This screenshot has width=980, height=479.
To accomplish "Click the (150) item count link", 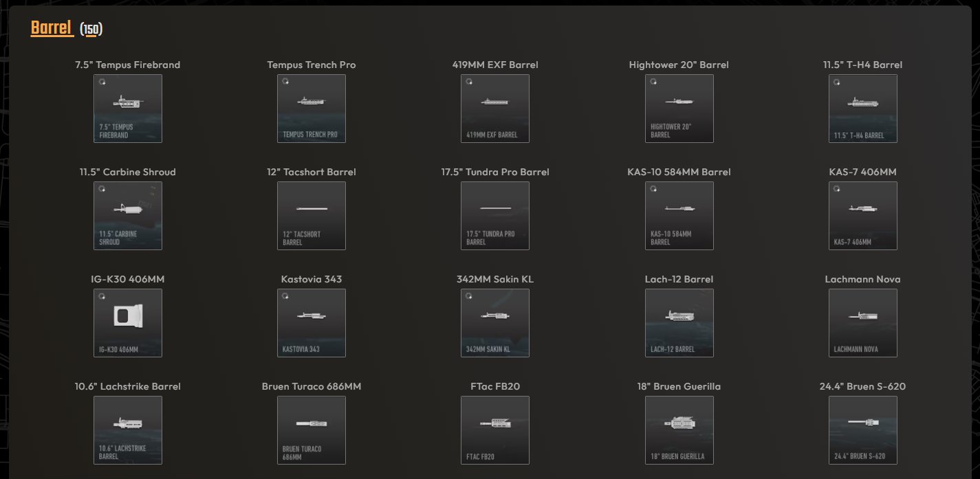I will click(x=92, y=29).
